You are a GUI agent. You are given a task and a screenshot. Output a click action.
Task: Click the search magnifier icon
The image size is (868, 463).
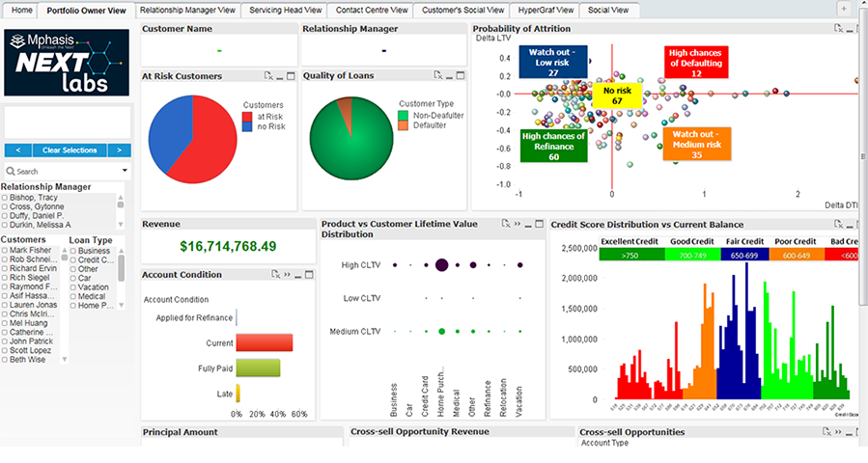click(11, 172)
